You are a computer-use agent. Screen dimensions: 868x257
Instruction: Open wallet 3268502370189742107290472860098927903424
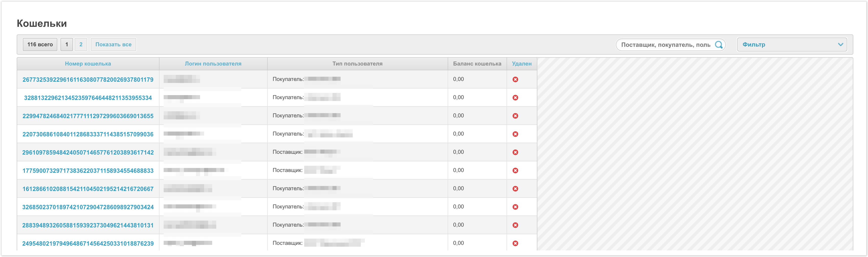(x=88, y=207)
